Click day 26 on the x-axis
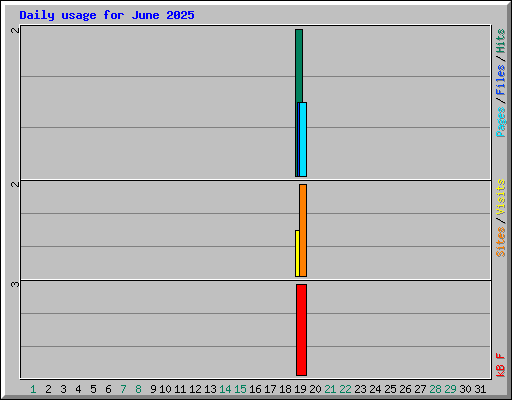This screenshot has height=400, width=512. pos(405,389)
